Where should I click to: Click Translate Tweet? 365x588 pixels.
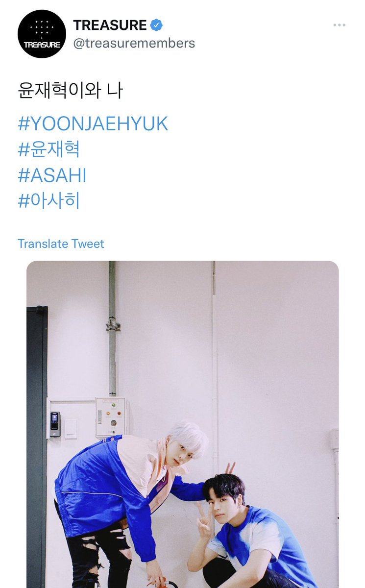(x=61, y=244)
